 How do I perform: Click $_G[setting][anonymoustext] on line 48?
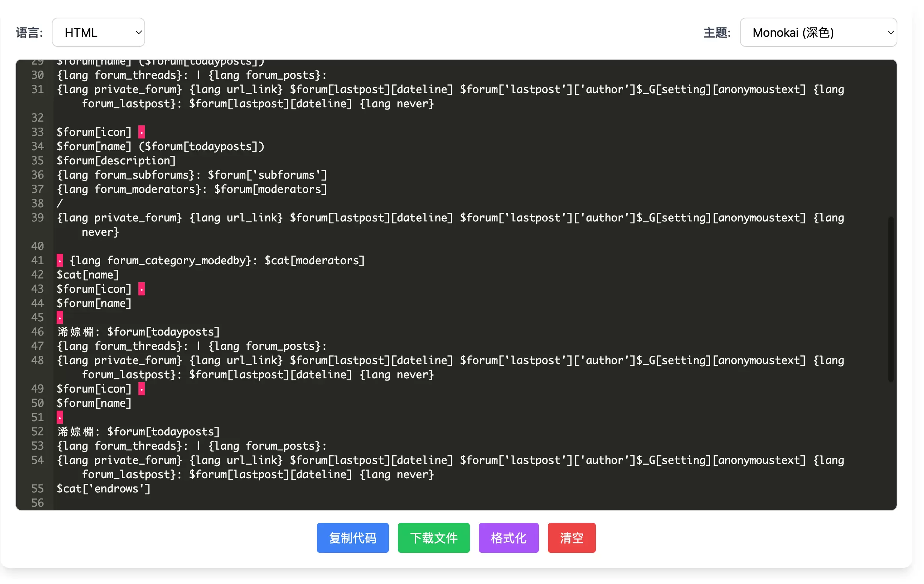click(721, 360)
